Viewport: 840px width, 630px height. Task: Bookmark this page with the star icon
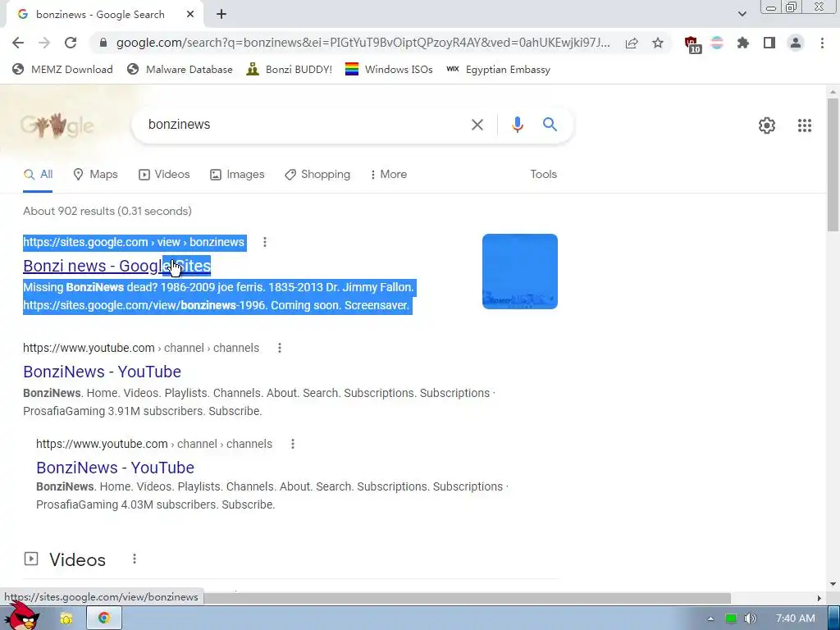pos(658,43)
